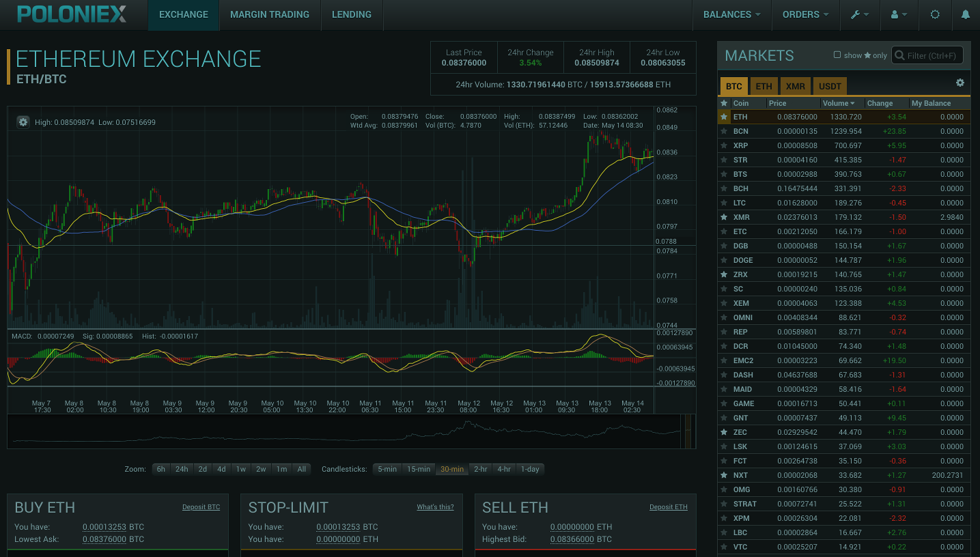Viewport: 980px width, 557px height.
Task: Toggle favorite star for ETH market
Action: click(x=724, y=117)
